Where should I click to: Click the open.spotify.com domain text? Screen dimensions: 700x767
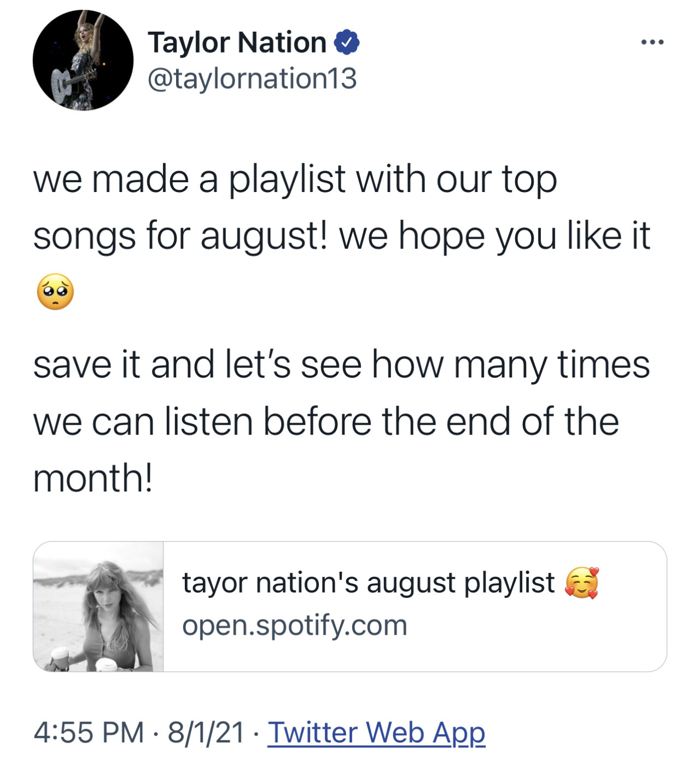click(295, 625)
